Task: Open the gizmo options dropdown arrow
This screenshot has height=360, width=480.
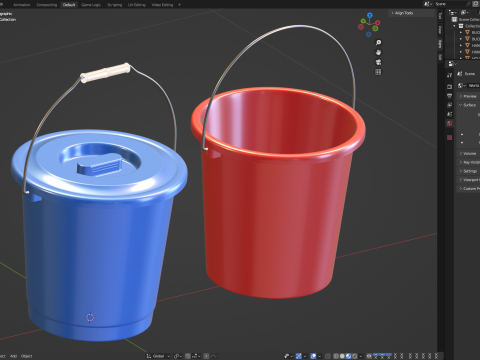Action: [x=305, y=356]
